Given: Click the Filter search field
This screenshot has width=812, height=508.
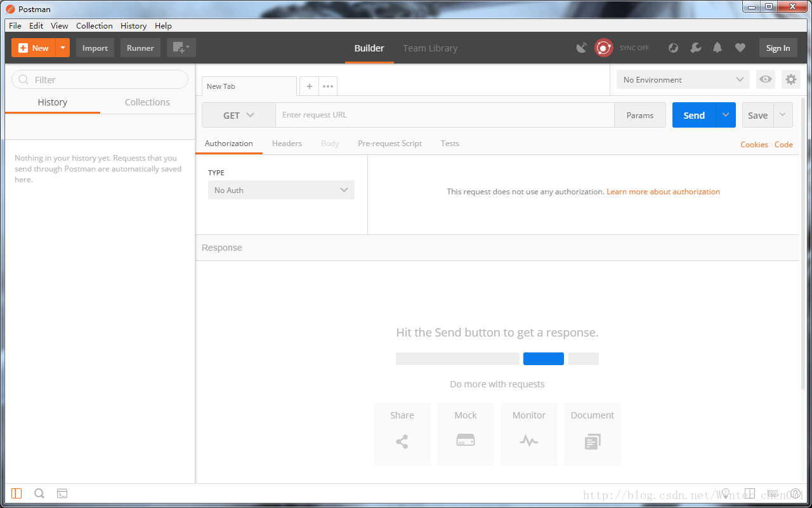Looking at the screenshot, I should [100, 79].
